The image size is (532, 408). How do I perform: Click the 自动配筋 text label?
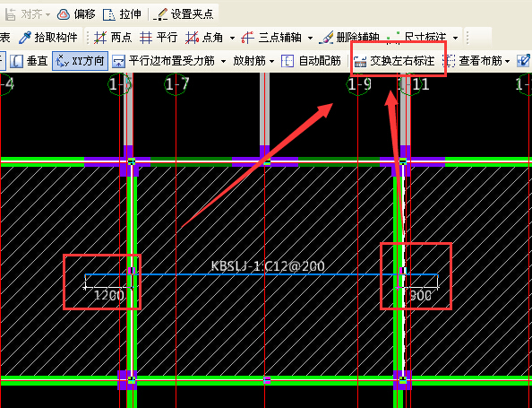click(320, 61)
